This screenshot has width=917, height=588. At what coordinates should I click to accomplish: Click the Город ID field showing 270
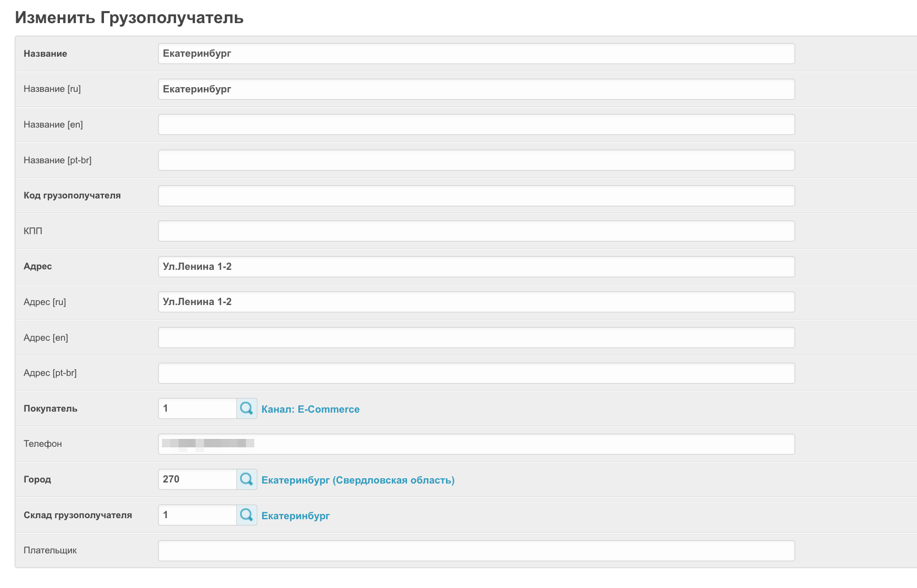[x=197, y=479]
